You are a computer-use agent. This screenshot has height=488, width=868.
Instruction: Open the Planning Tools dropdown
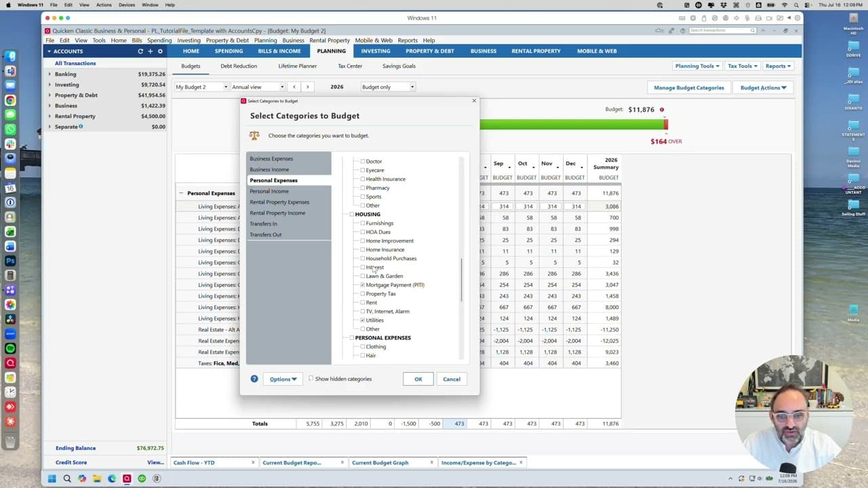[696, 66]
